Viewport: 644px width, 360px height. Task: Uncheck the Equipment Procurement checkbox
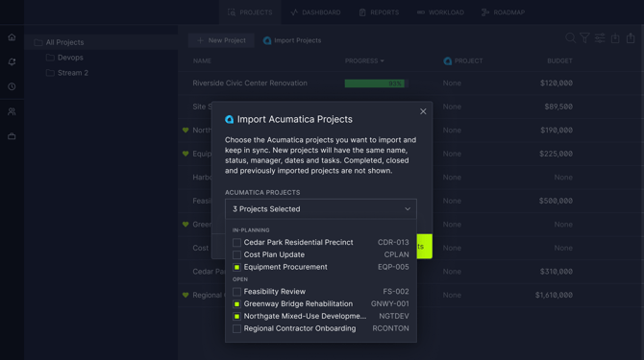tap(236, 267)
